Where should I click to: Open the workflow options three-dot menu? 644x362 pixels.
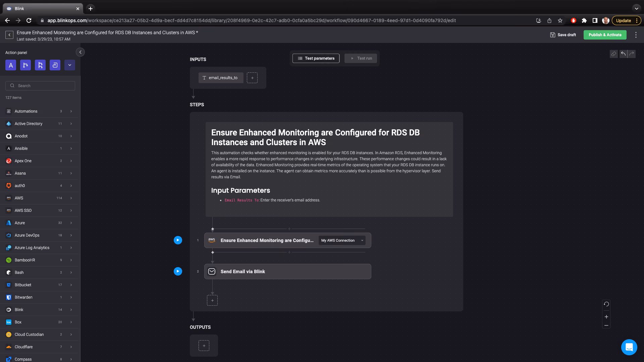(x=636, y=35)
